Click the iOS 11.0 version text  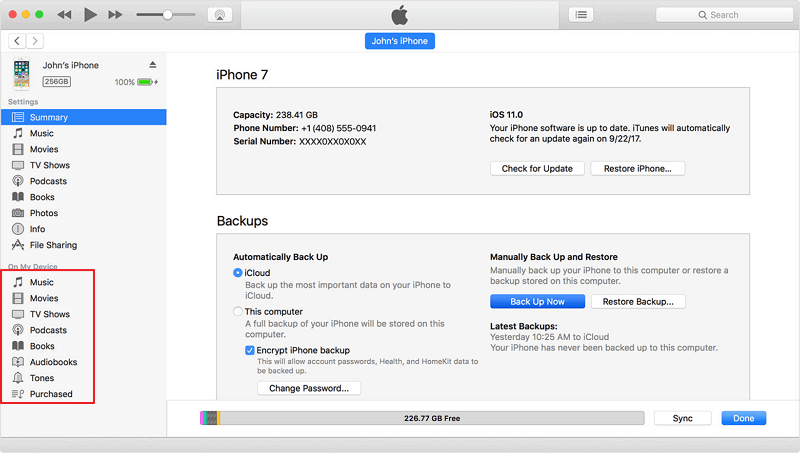pyautogui.click(x=506, y=115)
